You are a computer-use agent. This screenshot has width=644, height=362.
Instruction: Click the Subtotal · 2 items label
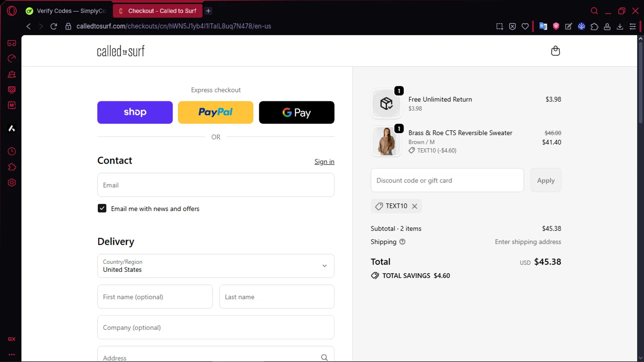[x=396, y=228]
